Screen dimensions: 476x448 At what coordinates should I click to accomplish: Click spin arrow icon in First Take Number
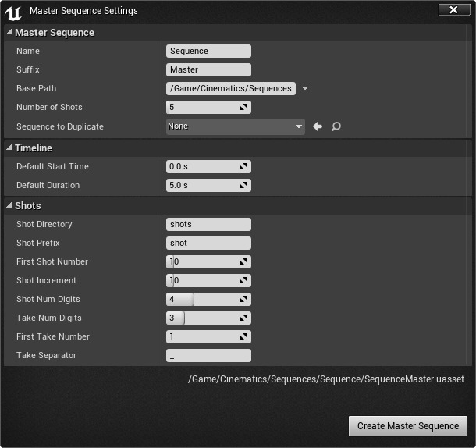243,337
